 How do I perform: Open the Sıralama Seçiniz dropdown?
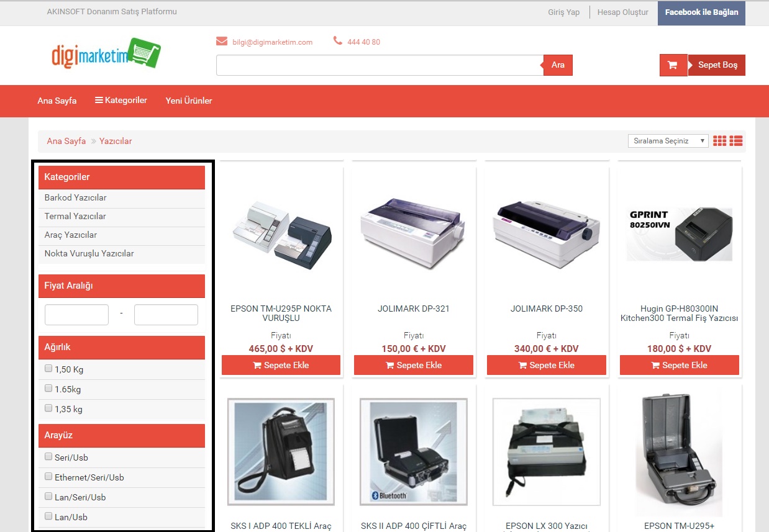668,141
